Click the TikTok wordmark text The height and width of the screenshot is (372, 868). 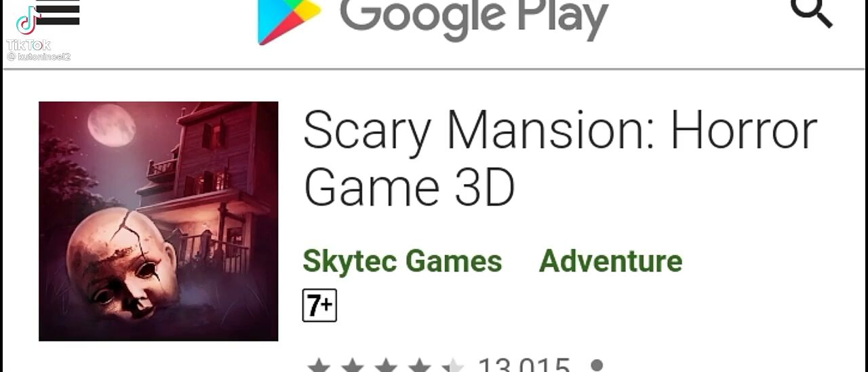pos(28,45)
